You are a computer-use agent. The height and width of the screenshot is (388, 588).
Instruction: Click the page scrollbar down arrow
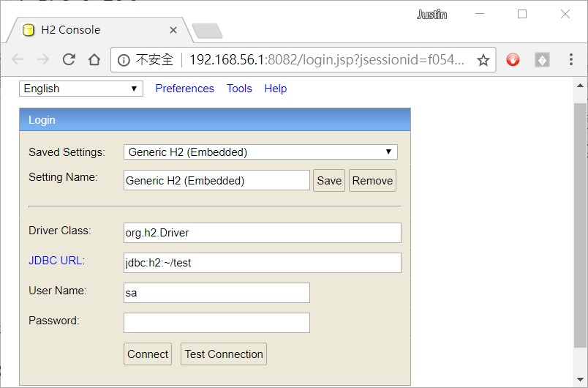pos(580,379)
